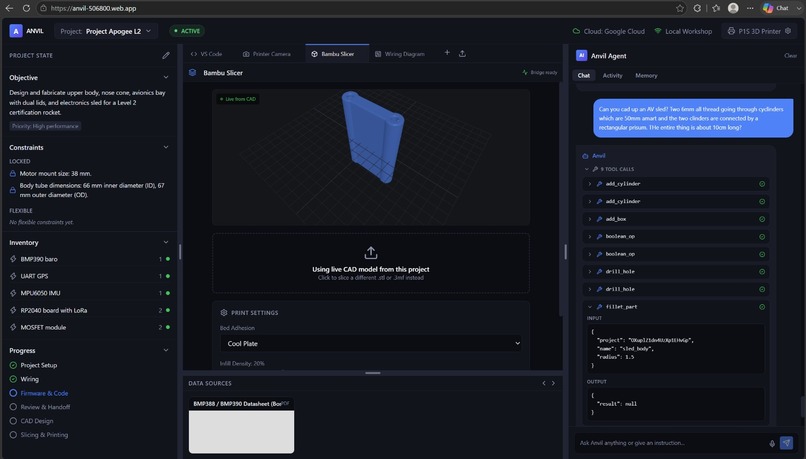Open the Cool Plate bed adhesion dropdown
806x459 pixels.
click(x=371, y=343)
